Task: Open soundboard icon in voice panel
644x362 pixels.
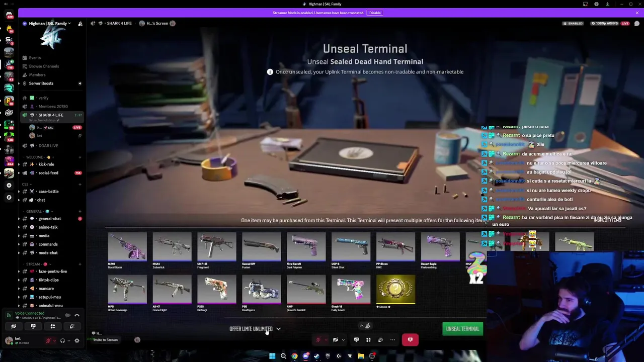Action: click(72, 326)
